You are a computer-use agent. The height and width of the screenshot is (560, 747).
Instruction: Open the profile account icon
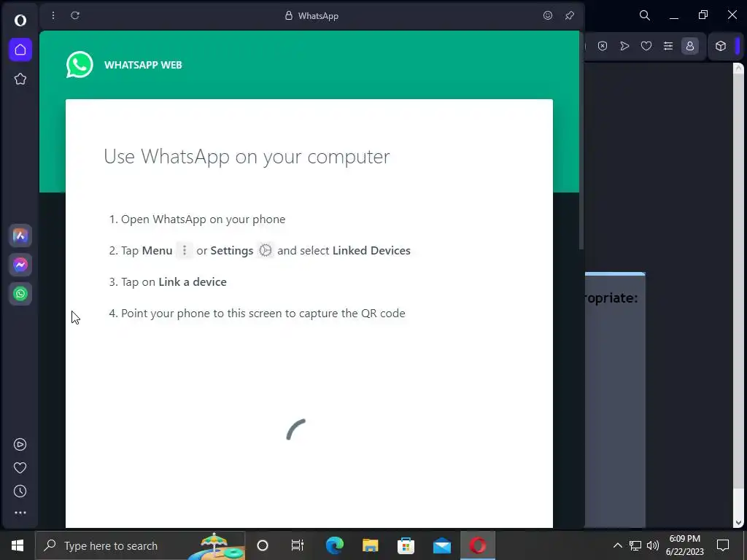pyautogui.click(x=690, y=46)
